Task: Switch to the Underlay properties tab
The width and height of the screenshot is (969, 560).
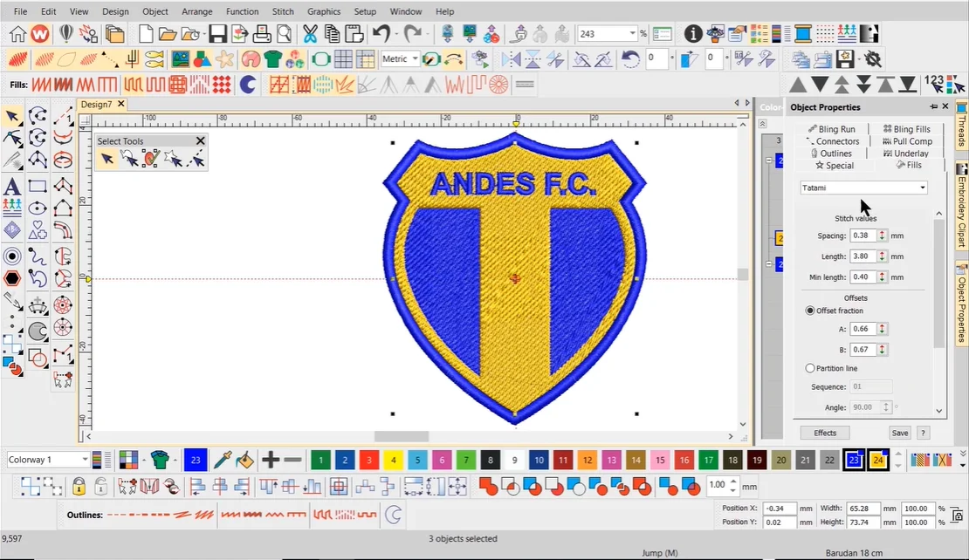Action: pyautogui.click(x=906, y=154)
